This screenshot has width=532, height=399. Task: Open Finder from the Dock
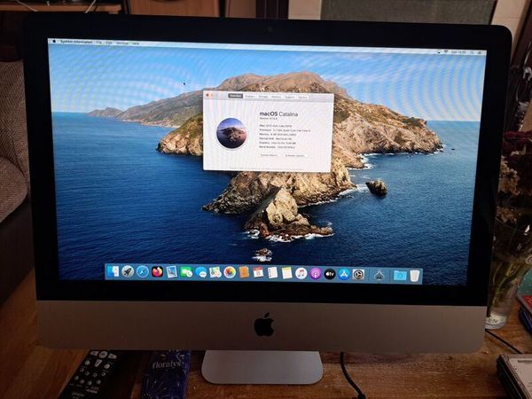click(x=113, y=271)
